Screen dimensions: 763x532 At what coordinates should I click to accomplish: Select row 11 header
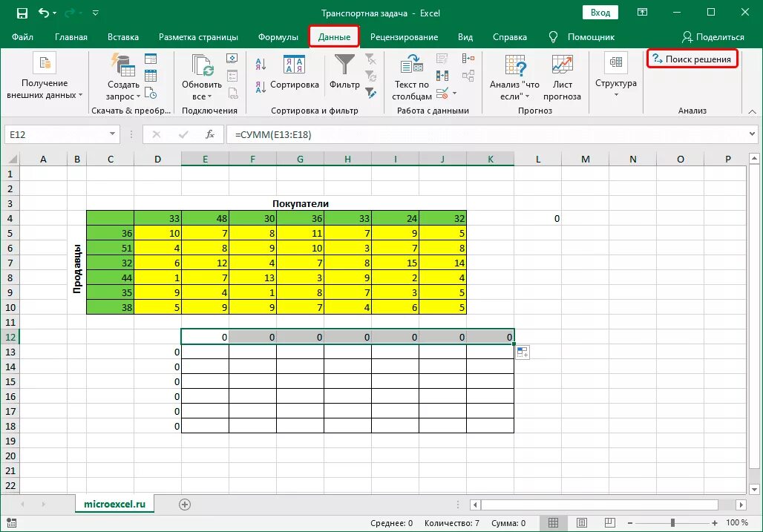(x=10, y=323)
